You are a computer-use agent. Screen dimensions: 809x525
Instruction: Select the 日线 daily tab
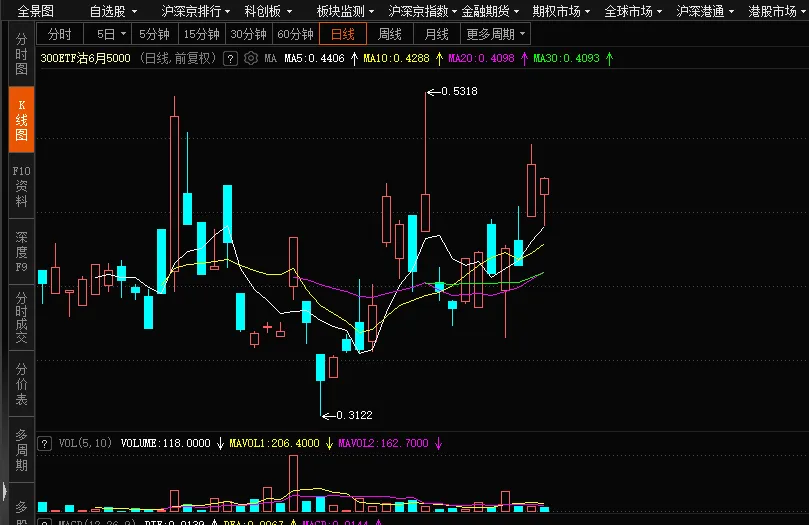coord(343,34)
